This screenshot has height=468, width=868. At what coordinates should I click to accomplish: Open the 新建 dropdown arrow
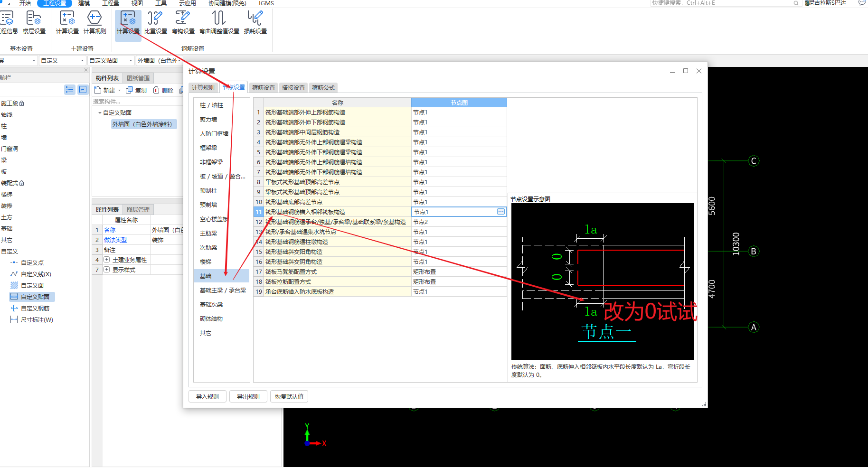(x=119, y=91)
